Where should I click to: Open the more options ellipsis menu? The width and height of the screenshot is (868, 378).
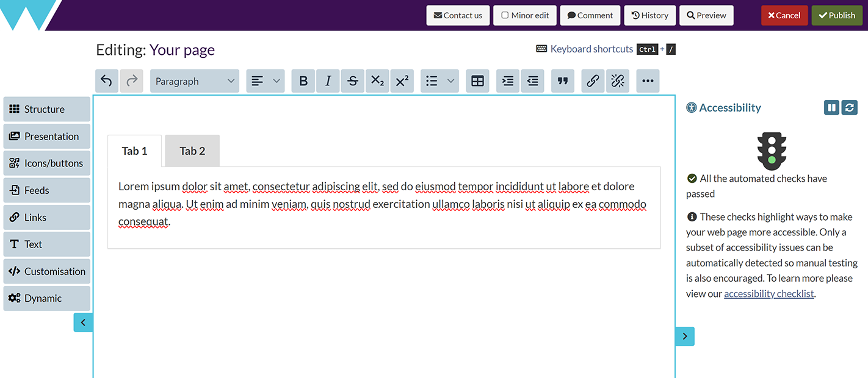[x=648, y=81]
